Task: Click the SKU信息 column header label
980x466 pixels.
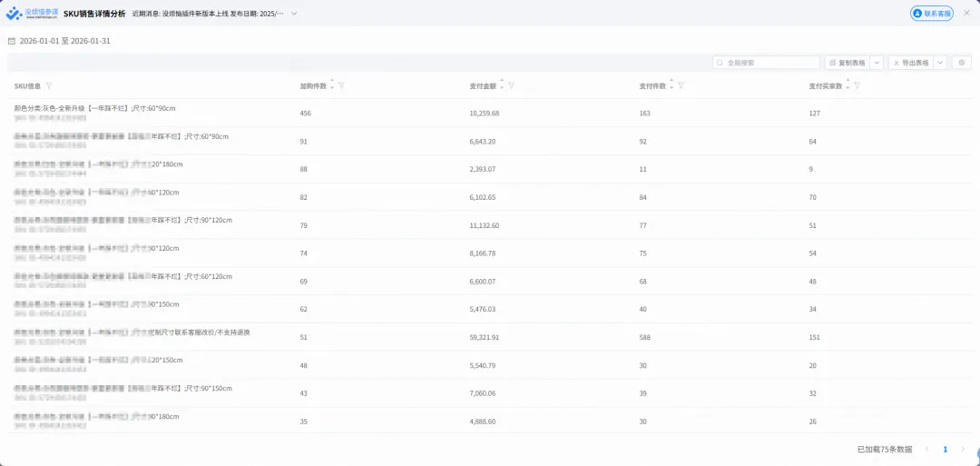Action: coord(27,85)
